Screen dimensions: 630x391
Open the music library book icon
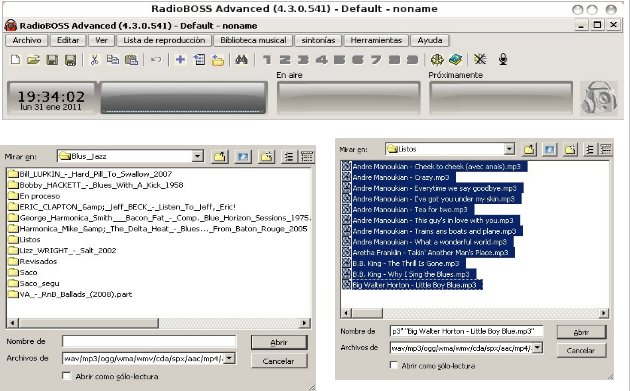pyautogui.click(x=456, y=59)
